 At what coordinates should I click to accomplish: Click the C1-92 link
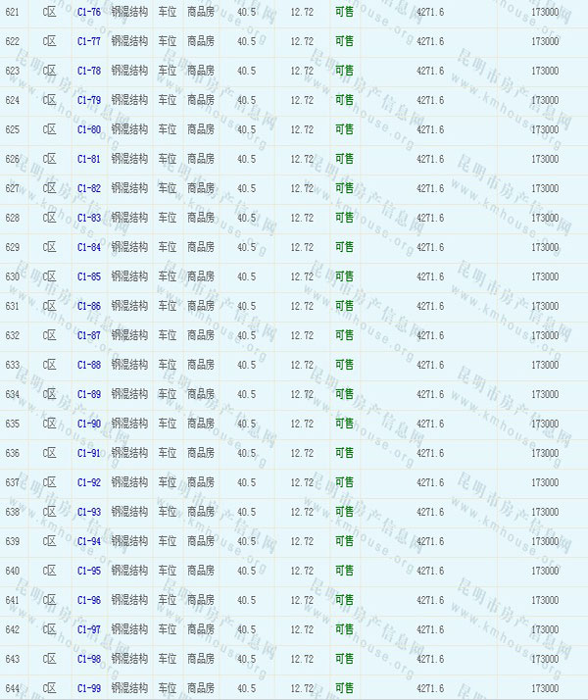(88, 482)
